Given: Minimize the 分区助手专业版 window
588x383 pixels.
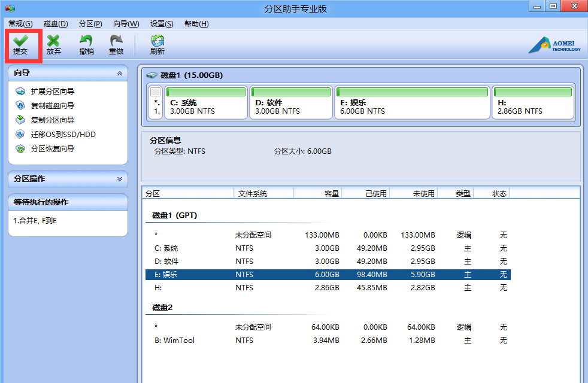Looking at the screenshot, I should [537, 6].
